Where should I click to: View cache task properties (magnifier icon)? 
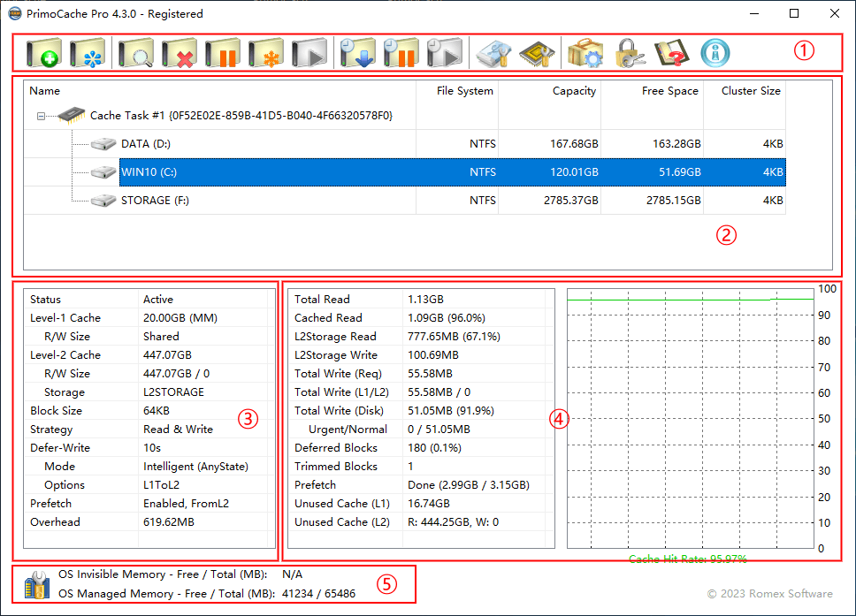[136, 53]
